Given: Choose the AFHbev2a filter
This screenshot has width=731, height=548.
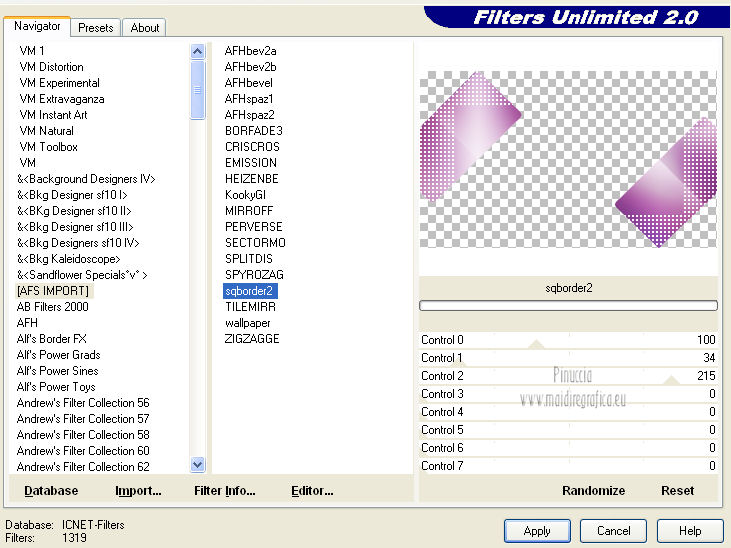Looking at the screenshot, I should 250,51.
